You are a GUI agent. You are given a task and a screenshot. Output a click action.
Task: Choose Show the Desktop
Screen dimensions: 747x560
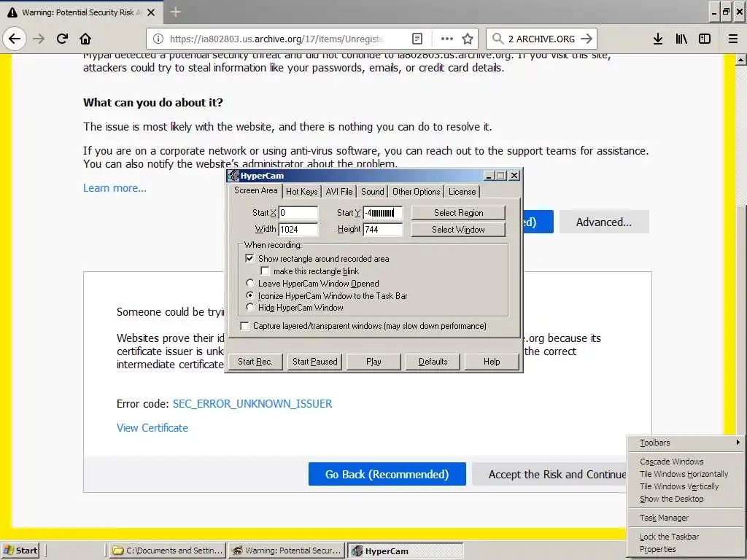tap(686, 499)
